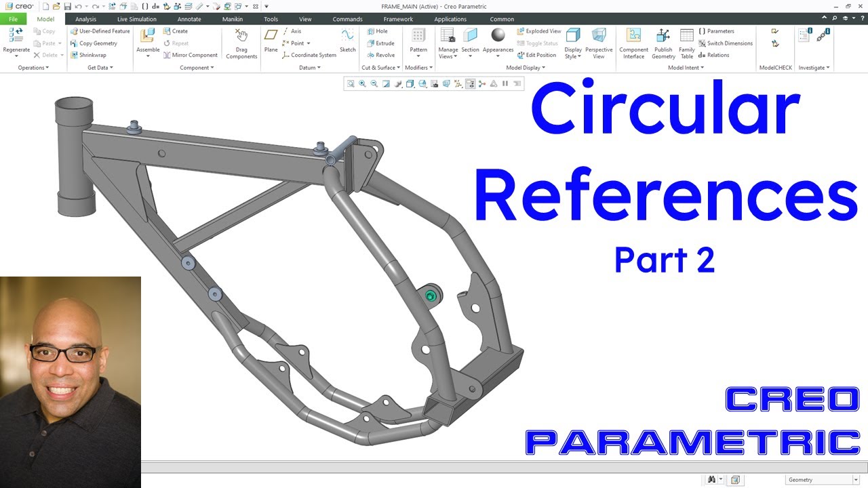Viewport: 868px width, 488px height.
Task: Insert a Coordinate System
Action: [x=309, y=56]
